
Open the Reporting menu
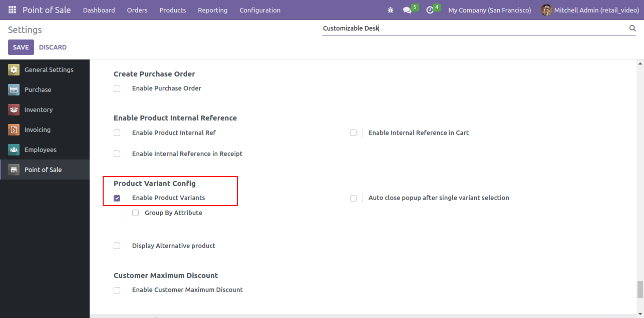click(213, 10)
